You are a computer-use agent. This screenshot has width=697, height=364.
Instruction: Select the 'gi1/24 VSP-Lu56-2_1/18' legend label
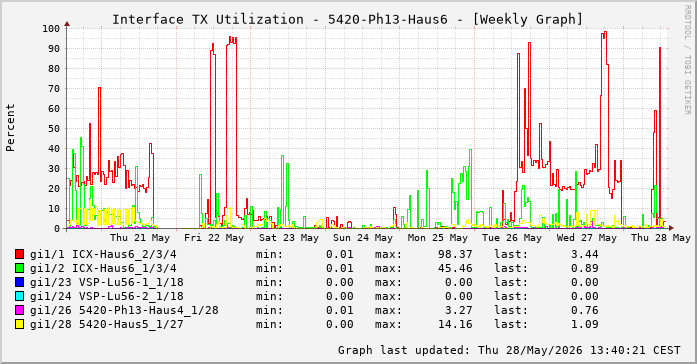(x=107, y=296)
